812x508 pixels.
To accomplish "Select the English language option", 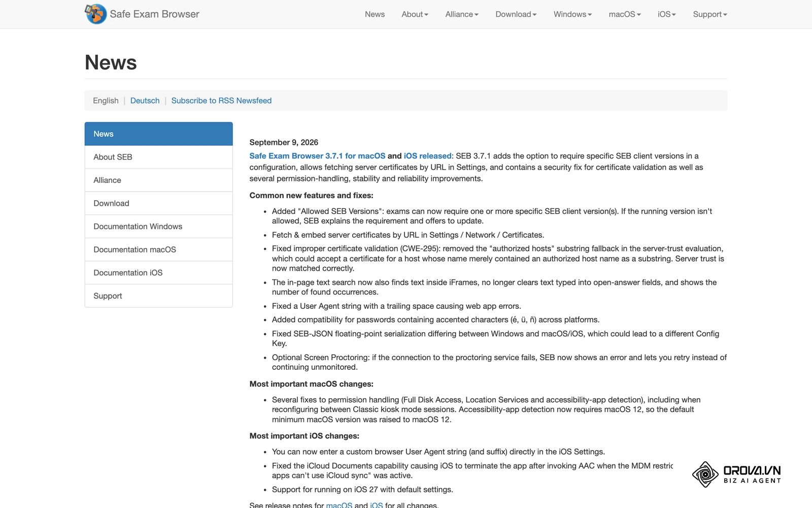I will 106,101.
